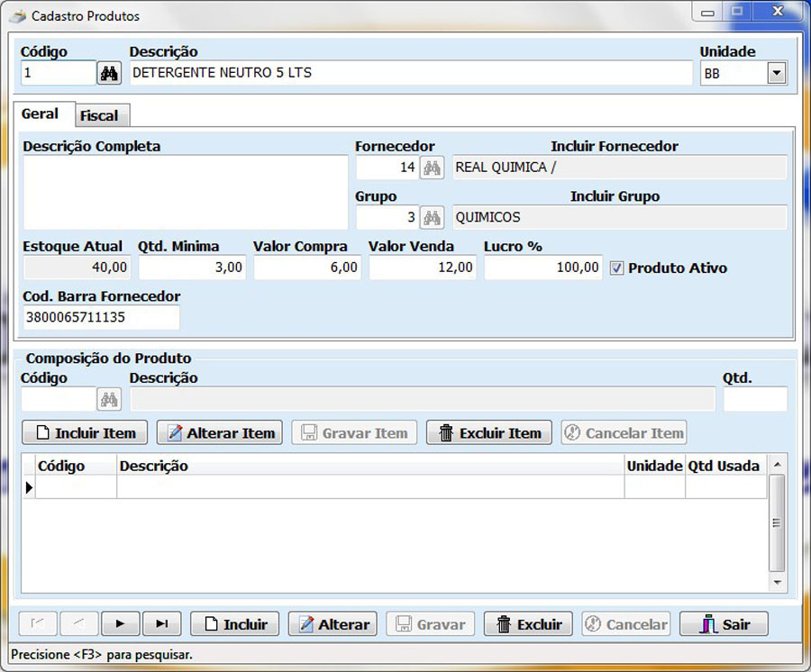811x672 pixels.
Task: Toggle the Produto Ativo checkbox
Action: tap(616, 268)
